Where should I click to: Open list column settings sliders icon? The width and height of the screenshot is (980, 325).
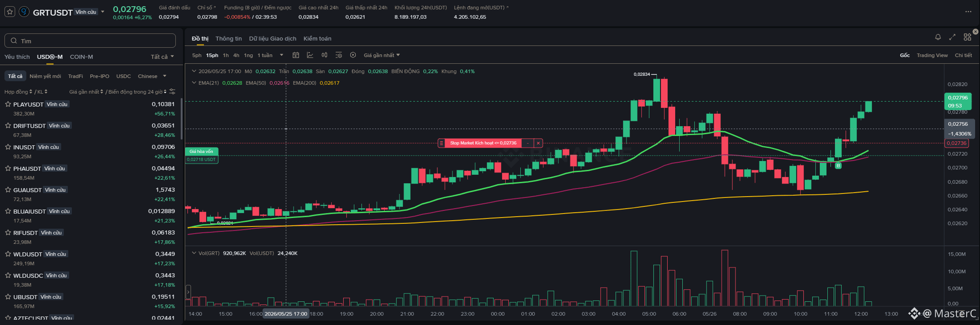tap(172, 91)
